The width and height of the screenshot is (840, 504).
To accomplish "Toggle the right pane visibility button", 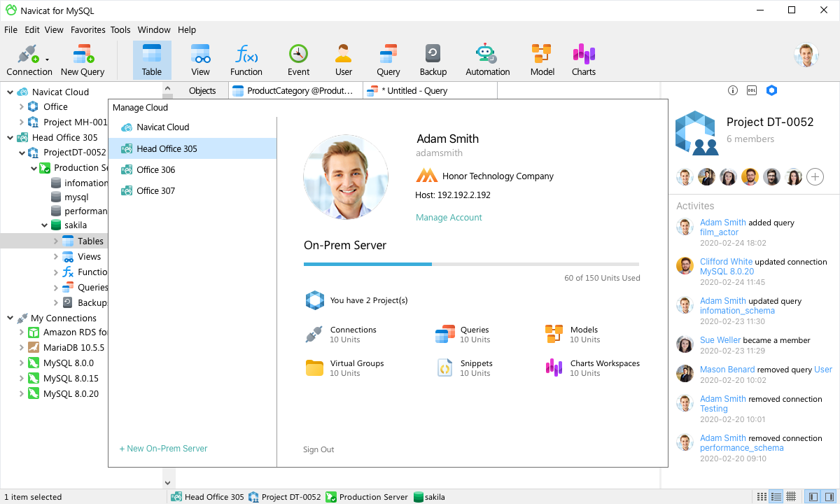I will point(829,496).
